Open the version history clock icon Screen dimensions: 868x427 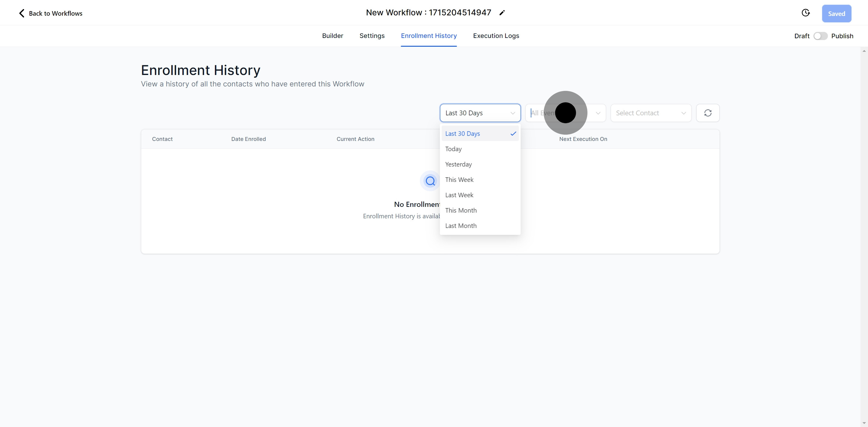806,13
